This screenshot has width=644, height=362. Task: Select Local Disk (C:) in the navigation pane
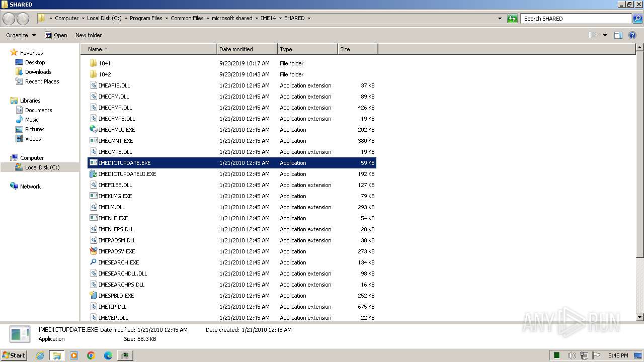(42, 167)
